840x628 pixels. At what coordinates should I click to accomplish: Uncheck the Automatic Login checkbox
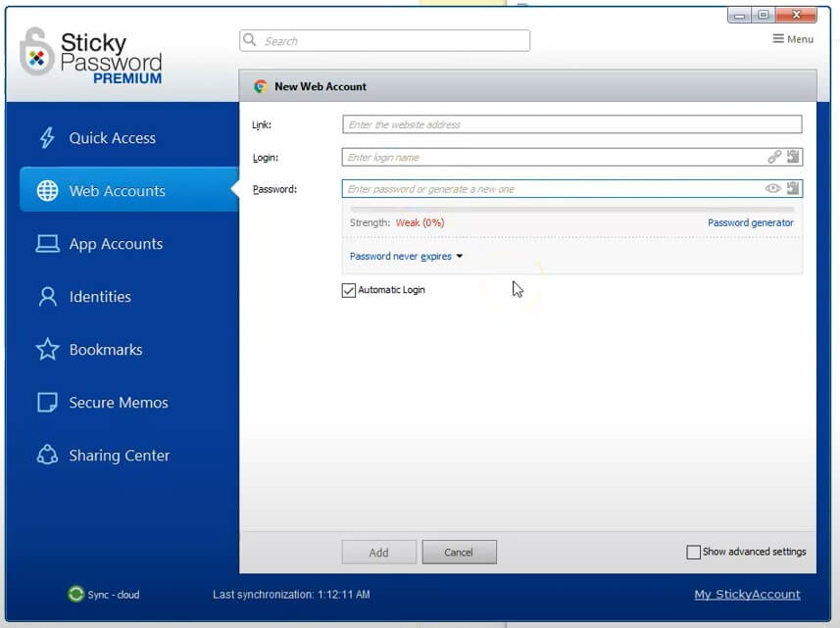[x=348, y=290]
